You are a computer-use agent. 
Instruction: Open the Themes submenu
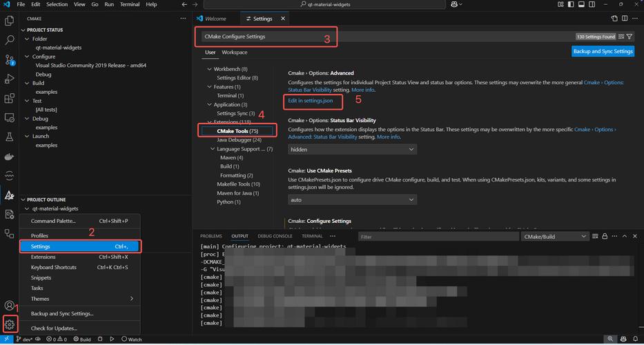point(79,299)
